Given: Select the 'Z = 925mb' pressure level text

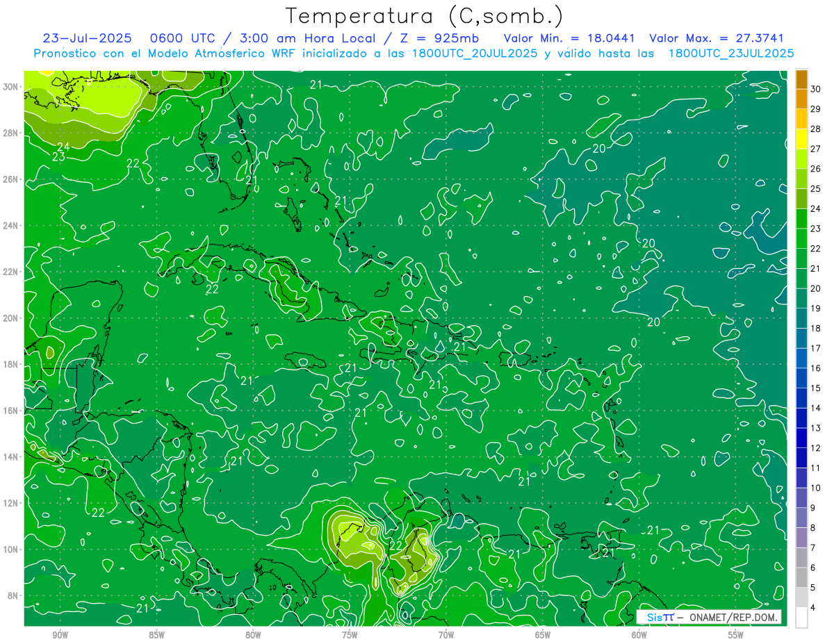Looking at the screenshot, I should click(439, 38).
